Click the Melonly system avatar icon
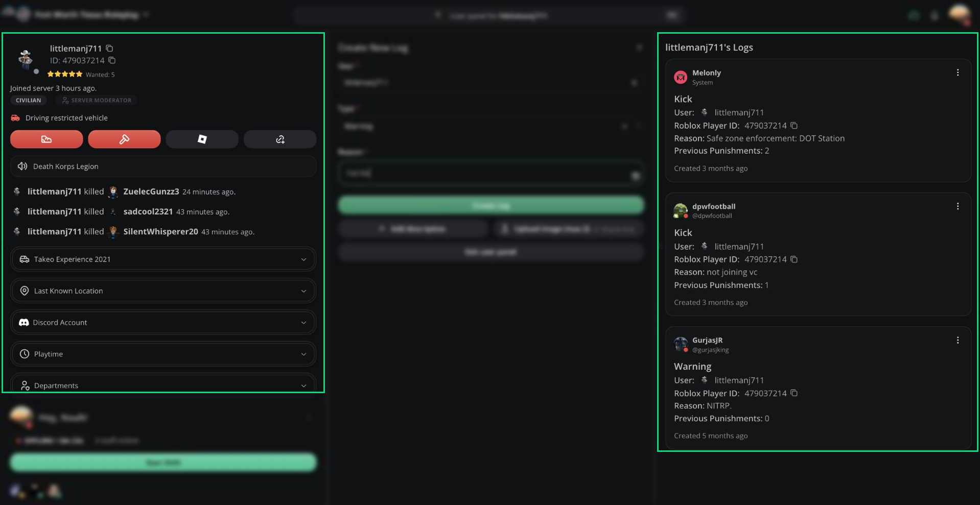The width and height of the screenshot is (980, 505). 681,77
